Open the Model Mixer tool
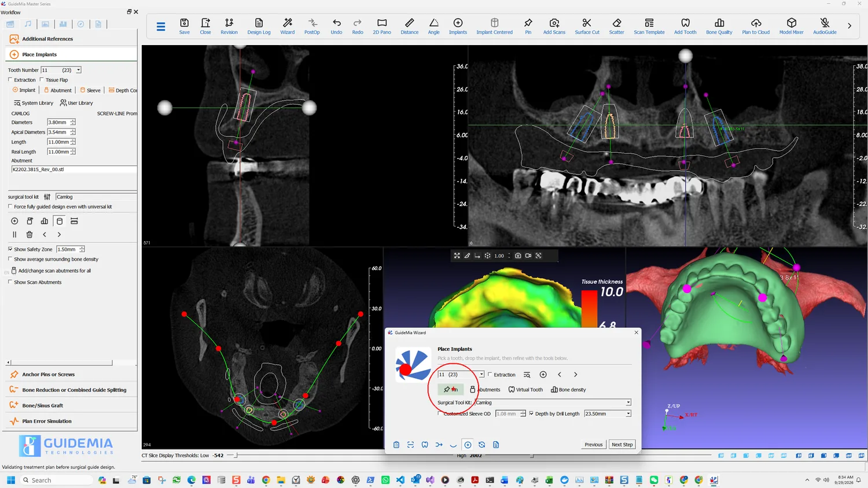Image resolution: width=868 pixels, height=488 pixels. click(x=792, y=26)
